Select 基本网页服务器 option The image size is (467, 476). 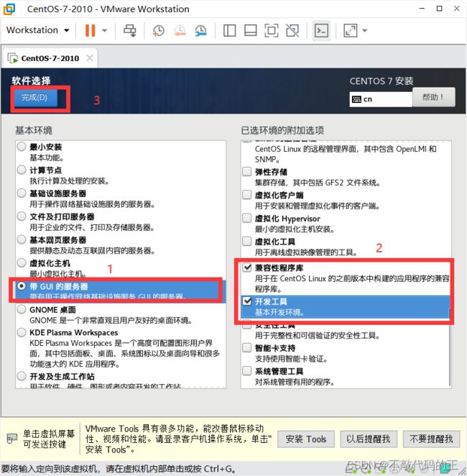point(22,239)
